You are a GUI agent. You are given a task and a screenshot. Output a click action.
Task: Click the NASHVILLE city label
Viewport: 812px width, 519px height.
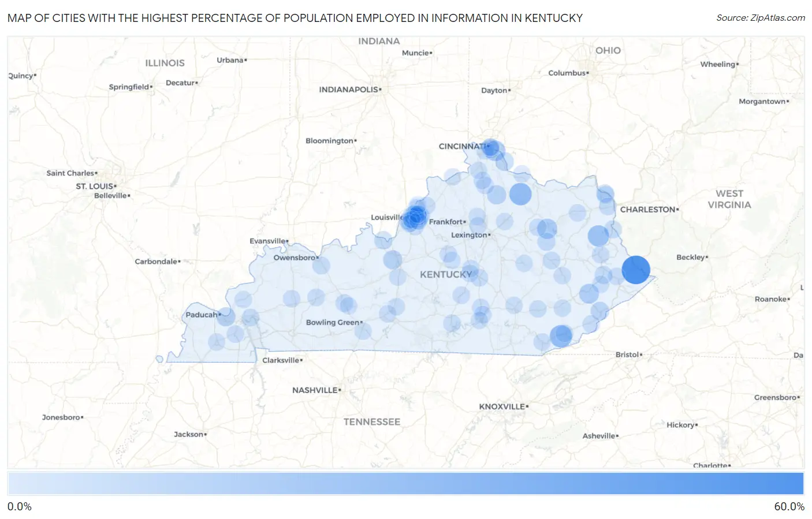(x=315, y=390)
